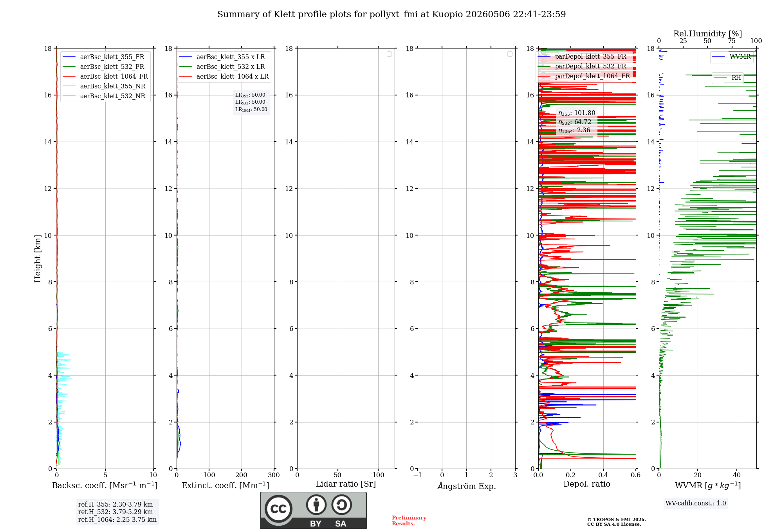The height and width of the screenshot is (532, 783).
Task: Select aerBsc_klett_1064_FR legend entry
Action: (x=105, y=76)
